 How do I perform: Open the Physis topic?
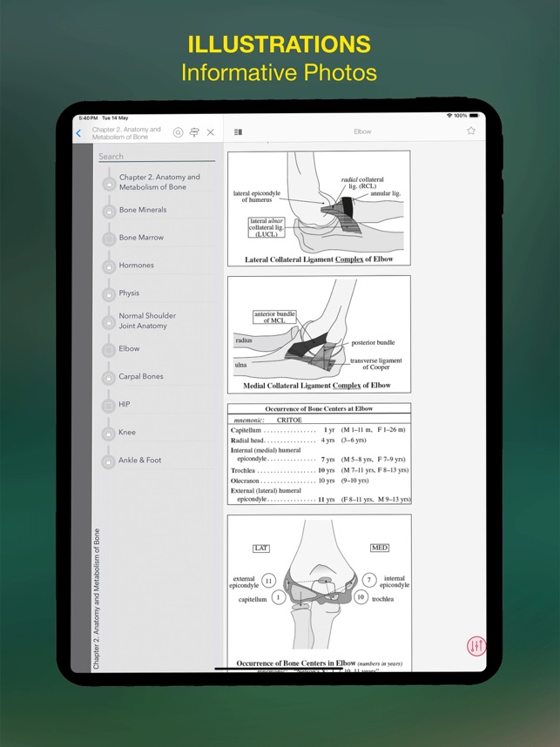tap(129, 293)
